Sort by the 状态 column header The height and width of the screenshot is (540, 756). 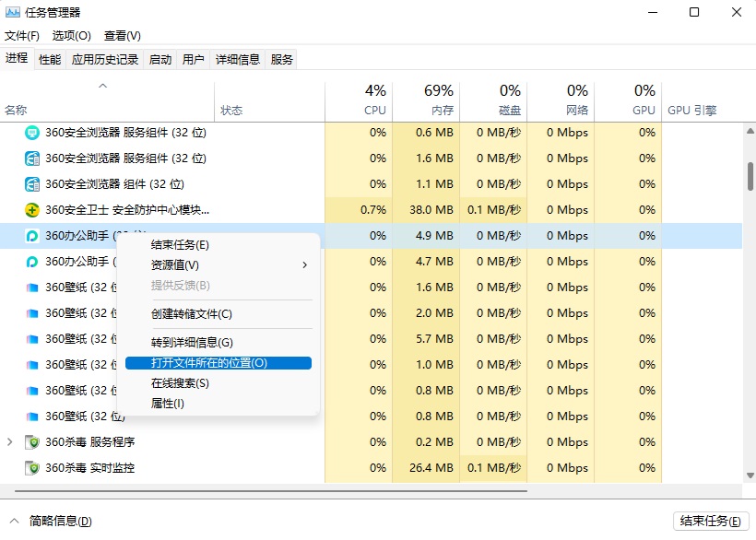tap(270, 101)
